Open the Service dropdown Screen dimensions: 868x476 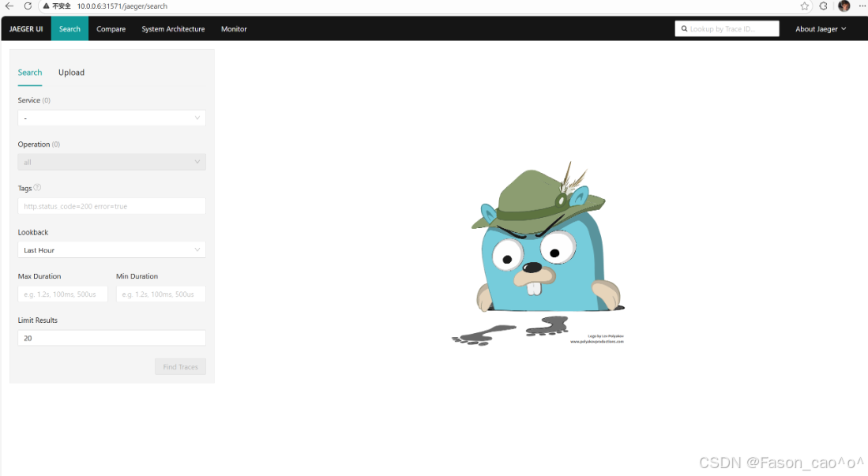coord(112,118)
